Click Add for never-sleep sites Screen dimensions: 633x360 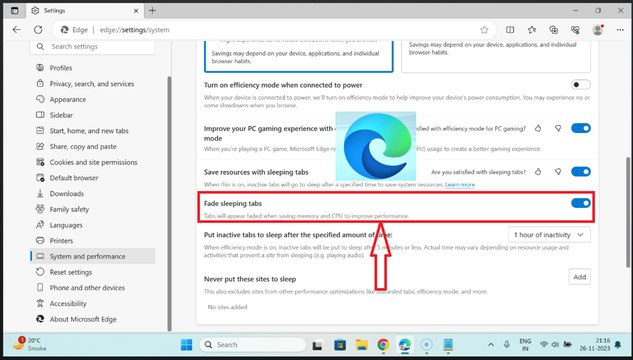tap(580, 277)
